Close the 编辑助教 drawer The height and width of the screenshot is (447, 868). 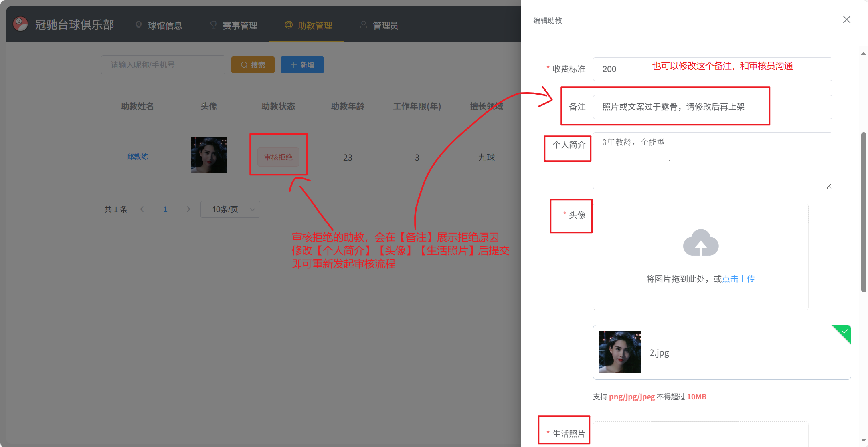pos(846,20)
